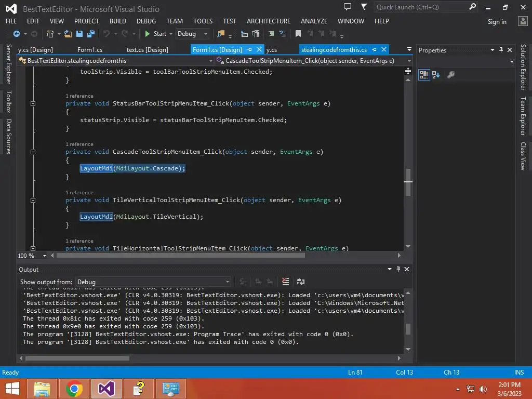Click the New Project toolbar icon

click(50, 34)
